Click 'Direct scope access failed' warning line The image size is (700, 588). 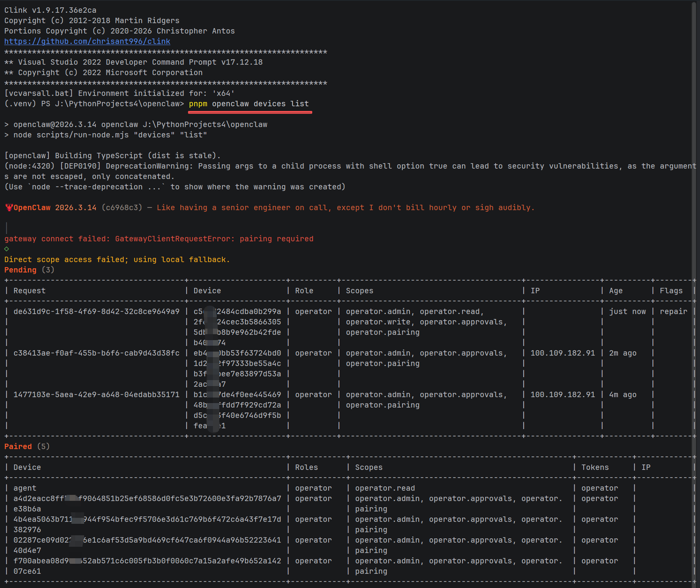(x=117, y=259)
